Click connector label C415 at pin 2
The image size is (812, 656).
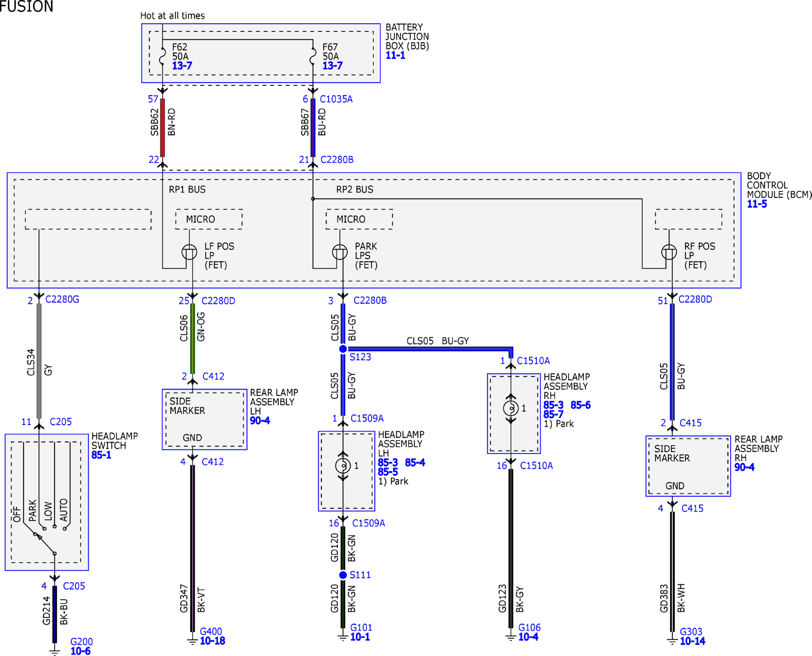click(690, 423)
